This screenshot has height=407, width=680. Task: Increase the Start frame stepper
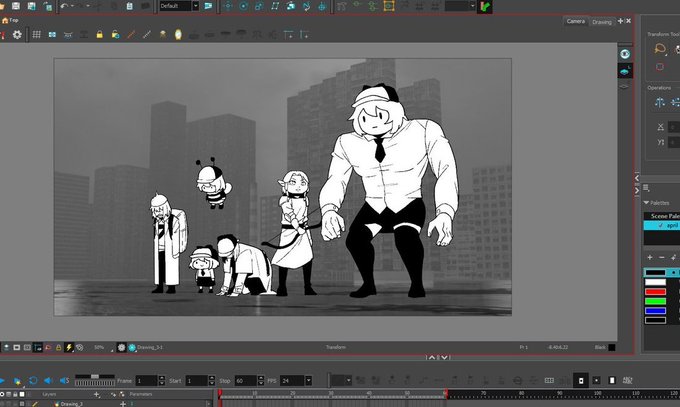212,378
